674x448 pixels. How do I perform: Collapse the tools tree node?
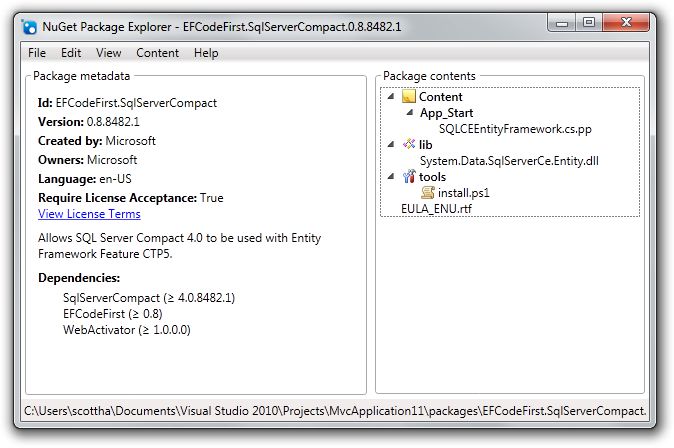click(391, 176)
